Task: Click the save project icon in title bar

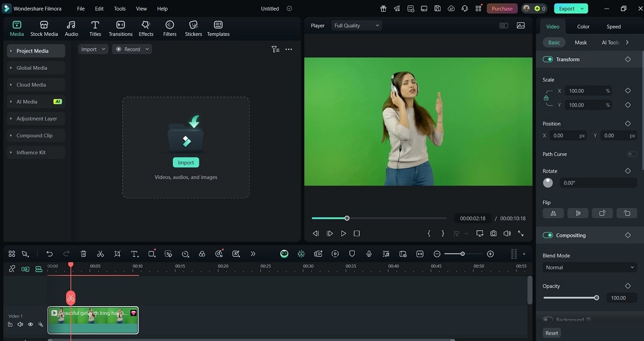Action: tap(437, 9)
